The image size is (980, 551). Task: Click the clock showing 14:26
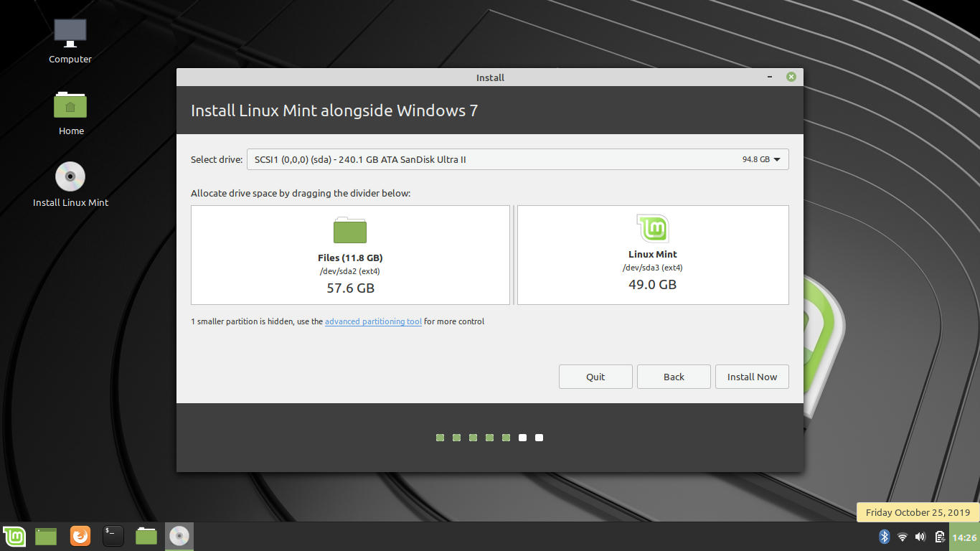click(963, 537)
